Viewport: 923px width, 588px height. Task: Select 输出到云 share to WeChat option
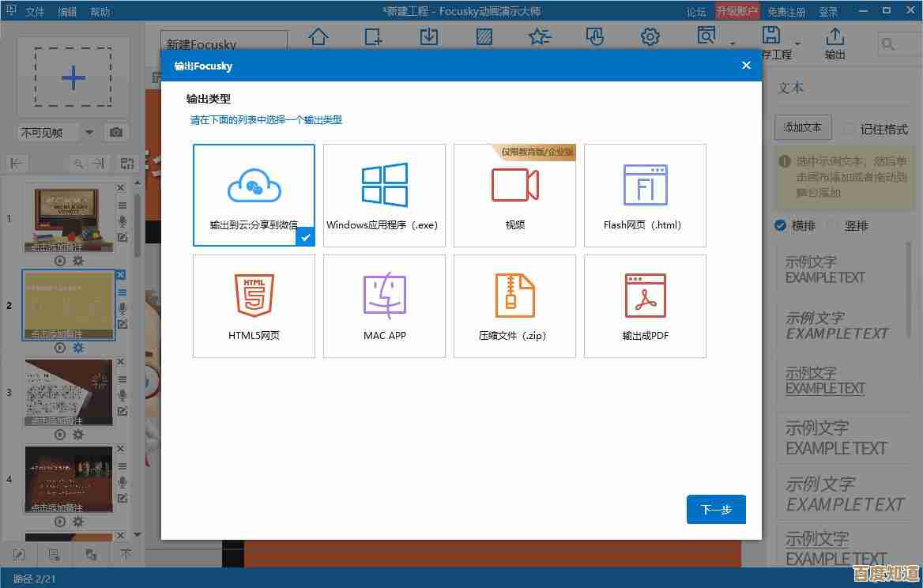pos(254,194)
